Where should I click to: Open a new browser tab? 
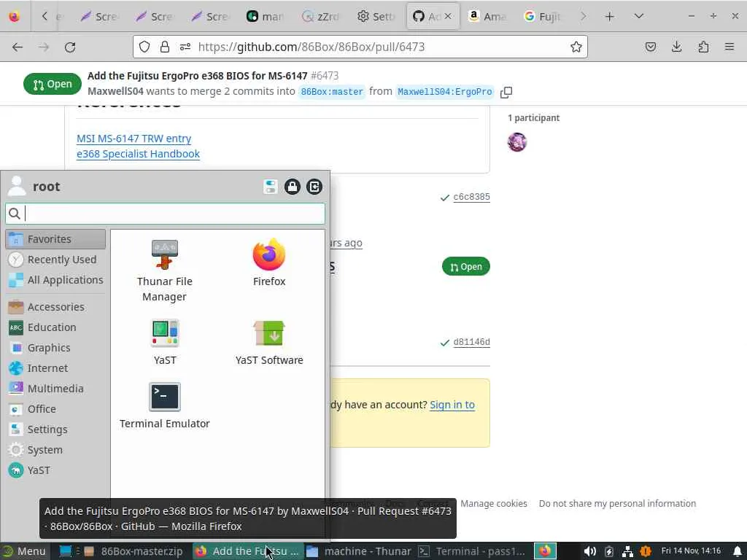609,17
